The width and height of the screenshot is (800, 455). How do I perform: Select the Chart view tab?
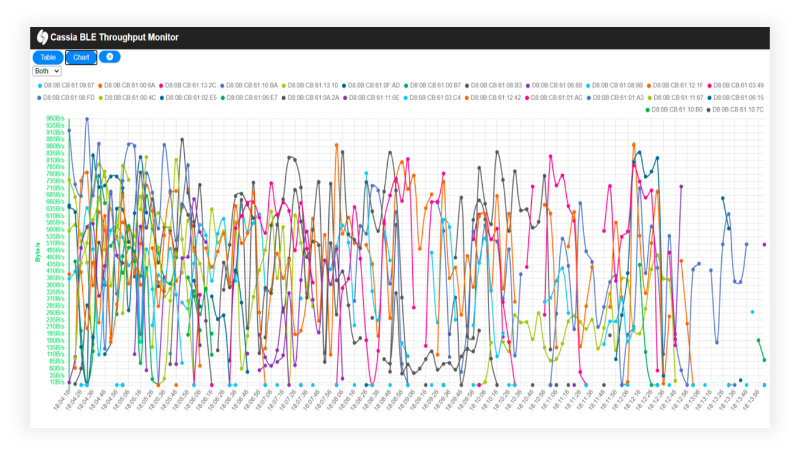81,57
